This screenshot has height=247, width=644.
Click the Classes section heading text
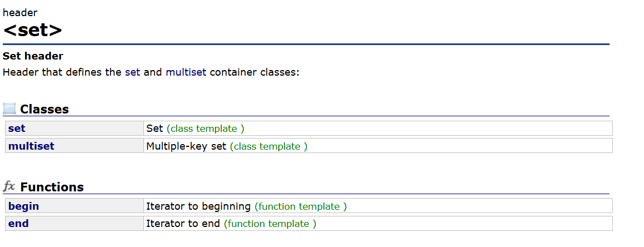44,109
